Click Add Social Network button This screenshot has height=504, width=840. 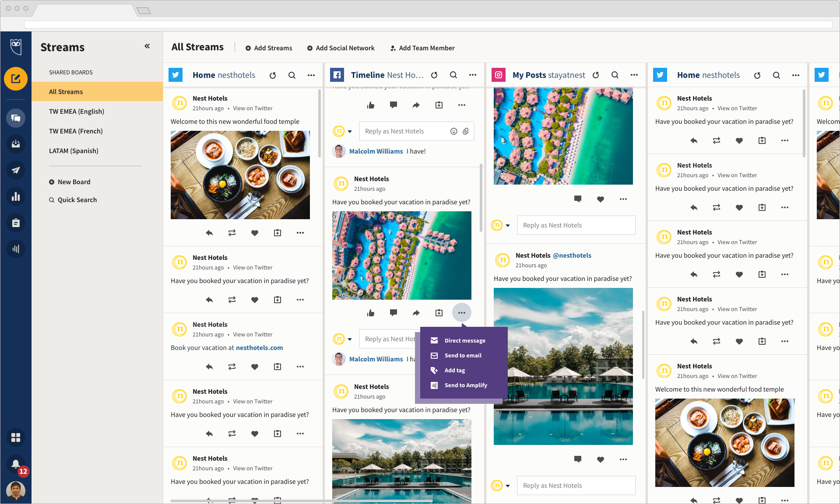click(x=341, y=48)
